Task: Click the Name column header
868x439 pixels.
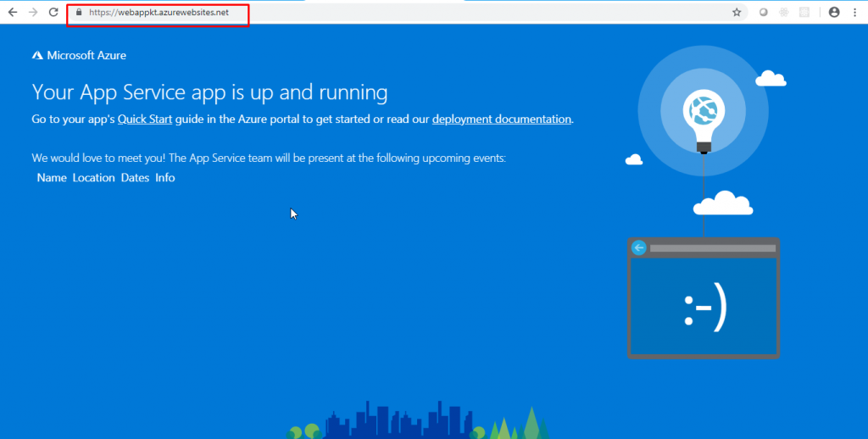Action: point(52,178)
